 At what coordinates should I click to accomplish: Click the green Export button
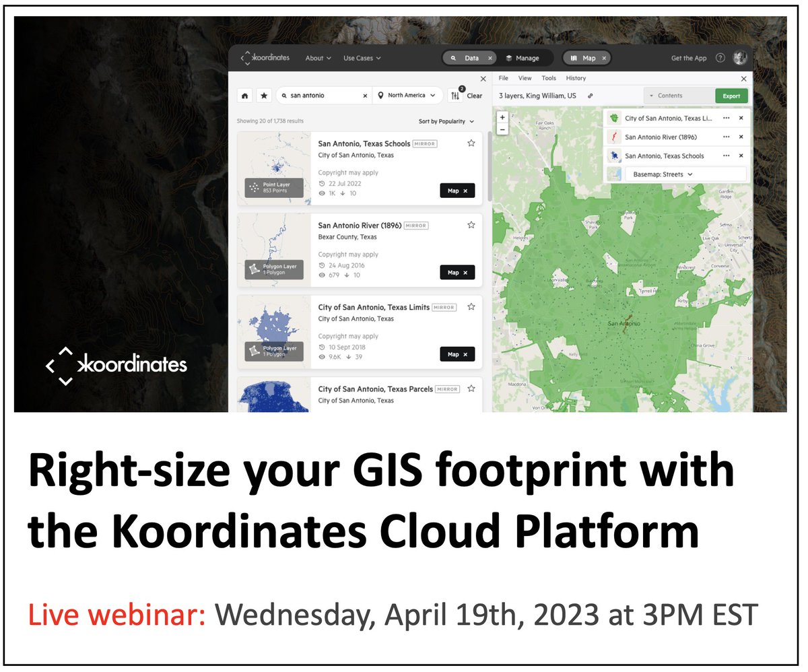[731, 96]
